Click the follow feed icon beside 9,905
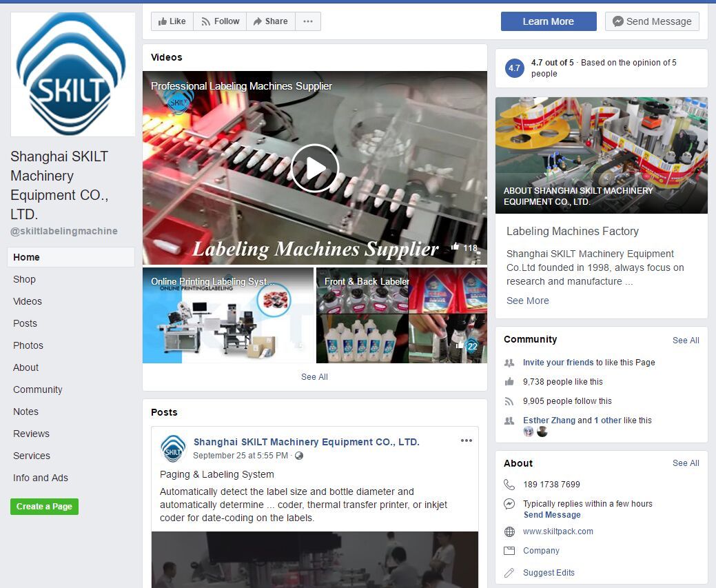 coord(509,401)
